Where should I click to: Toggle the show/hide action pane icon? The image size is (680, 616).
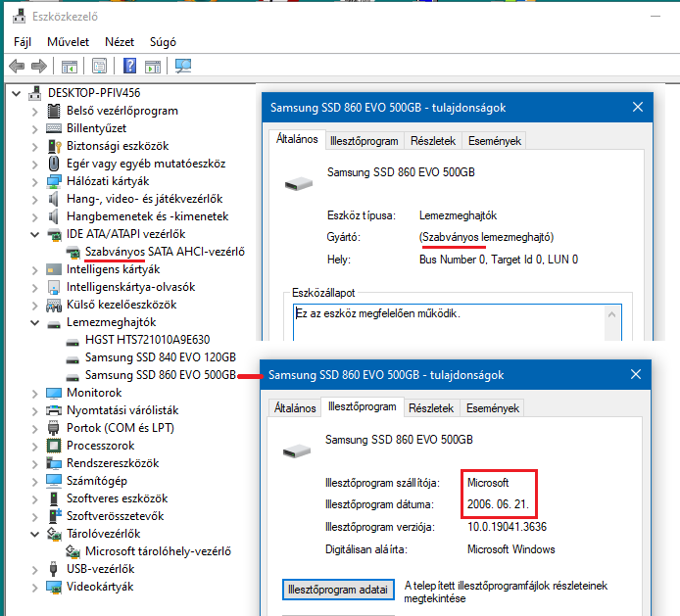pos(153,67)
